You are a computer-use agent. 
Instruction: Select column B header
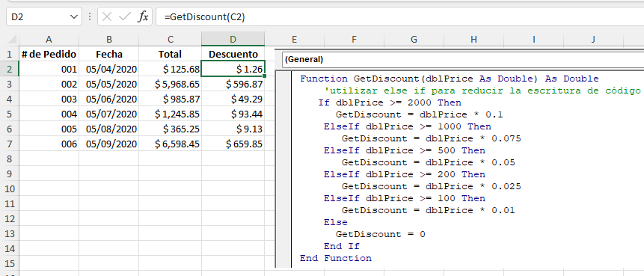coord(109,40)
